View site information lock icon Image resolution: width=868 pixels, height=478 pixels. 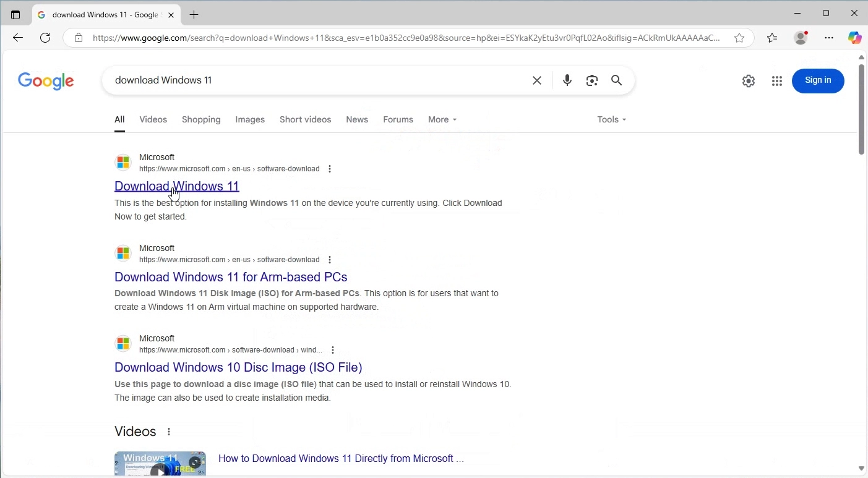(x=79, y=38)
